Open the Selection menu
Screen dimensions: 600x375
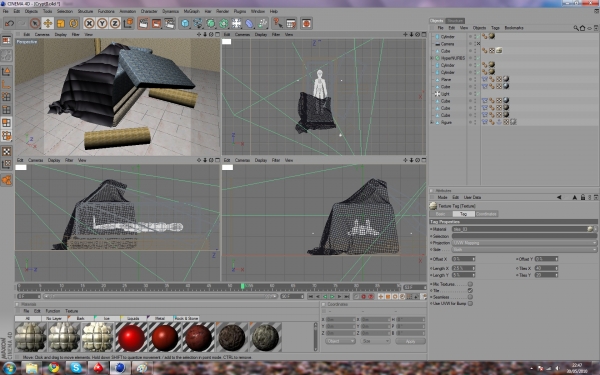65,11
